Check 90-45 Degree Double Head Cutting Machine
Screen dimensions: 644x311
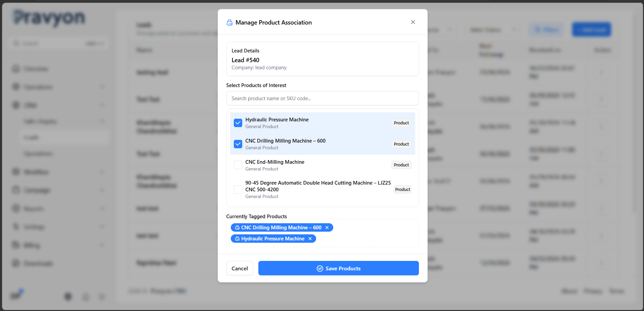pyautogui.click(x=238, y=190)
